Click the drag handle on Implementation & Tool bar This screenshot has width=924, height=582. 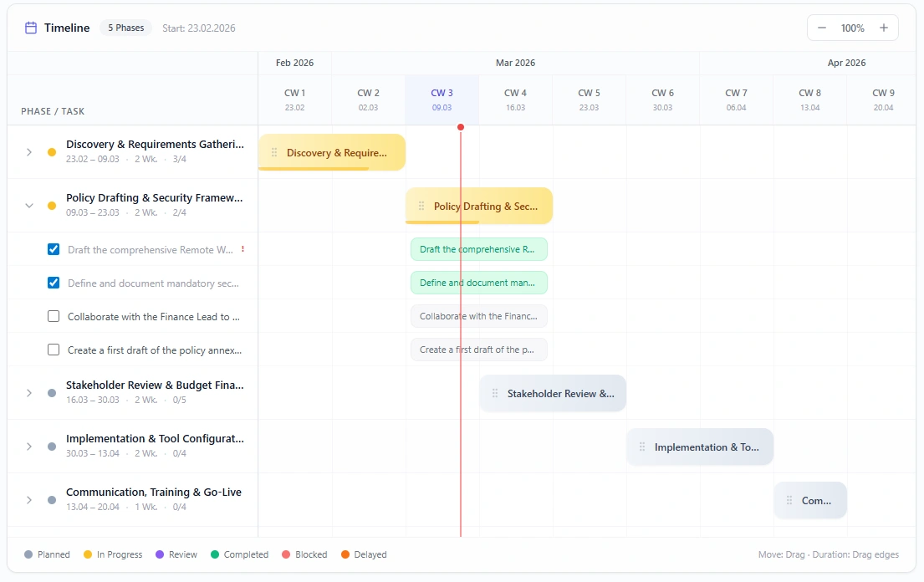[640, 447]
